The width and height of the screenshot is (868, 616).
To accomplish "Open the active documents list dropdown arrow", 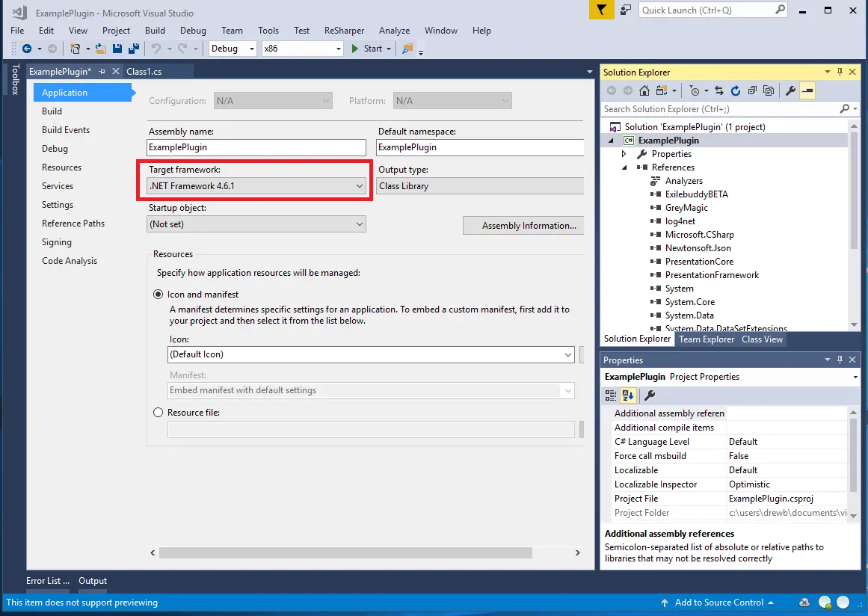I will click(590, 72).
